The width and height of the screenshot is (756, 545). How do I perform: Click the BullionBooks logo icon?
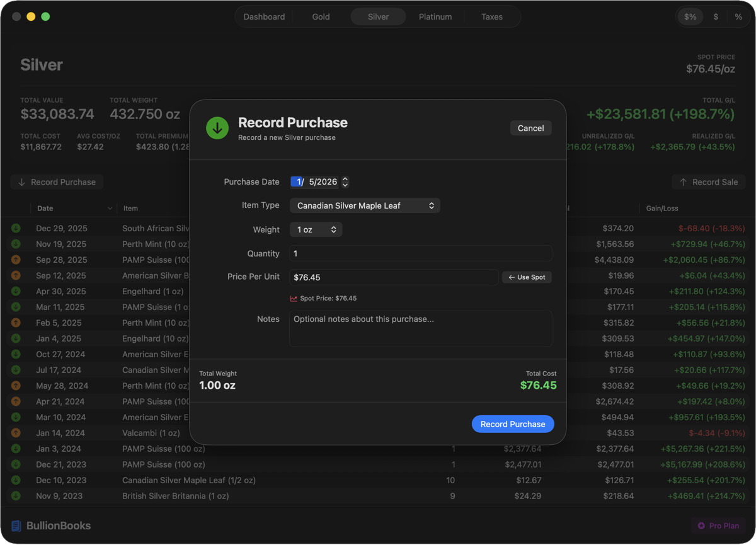coord(16,525)
